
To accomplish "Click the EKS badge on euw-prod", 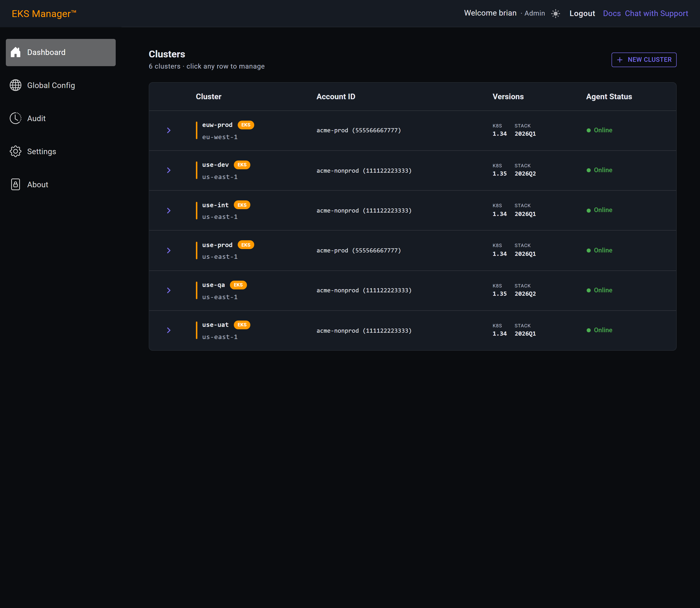I will [246, 125].
